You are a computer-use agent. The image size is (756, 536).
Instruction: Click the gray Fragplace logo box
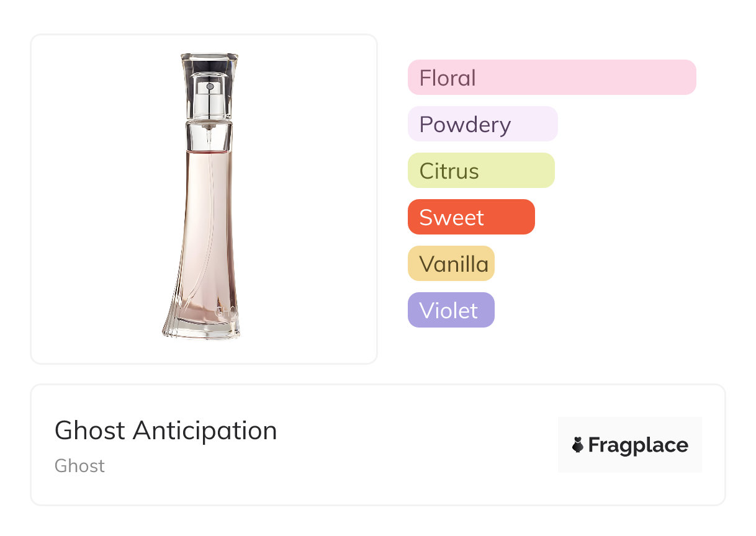pos(630,445)
